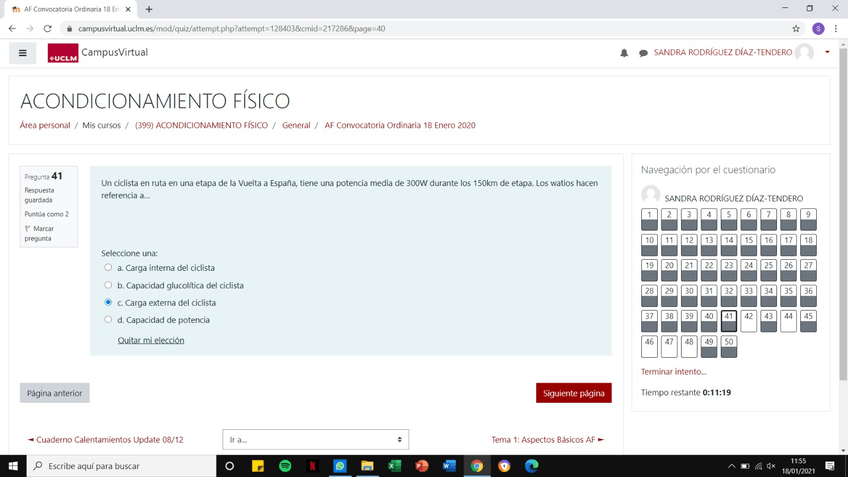The width and height of the screenshot is (848, 477).
Task: Jump to question 14 in navigation
Action: click(728, 245)
